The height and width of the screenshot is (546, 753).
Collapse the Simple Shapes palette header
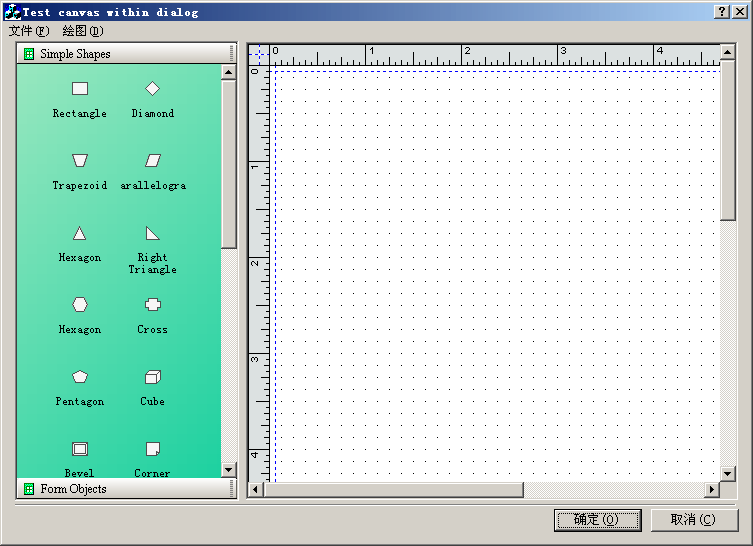coord(75,54)
